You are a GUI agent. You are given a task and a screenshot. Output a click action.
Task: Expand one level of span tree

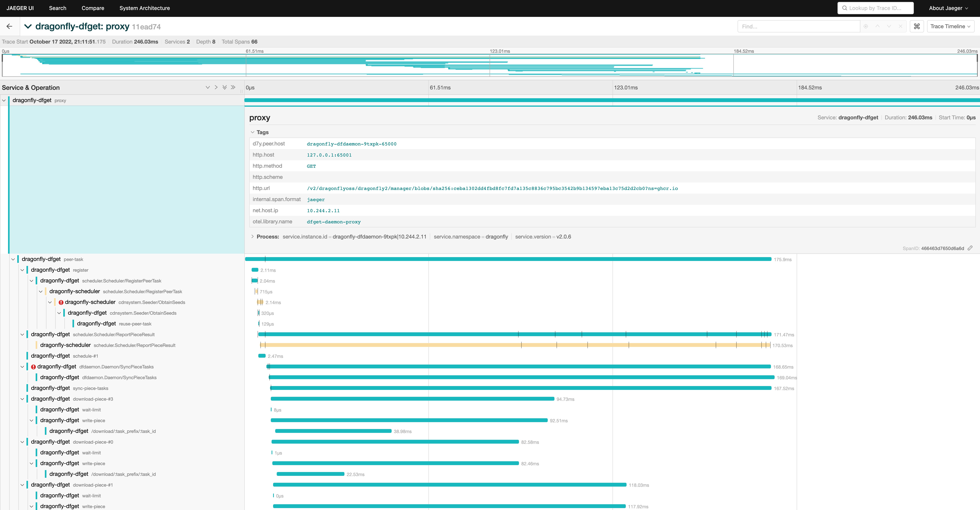pos(208,87)
